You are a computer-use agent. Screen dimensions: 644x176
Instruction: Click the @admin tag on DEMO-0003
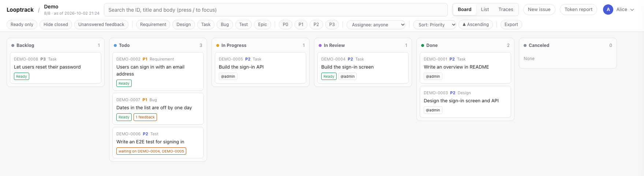[x=433, y=110]
